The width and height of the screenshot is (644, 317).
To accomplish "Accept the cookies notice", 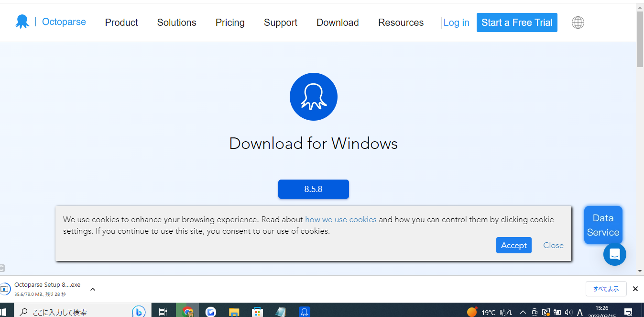I will coord(514,245).
